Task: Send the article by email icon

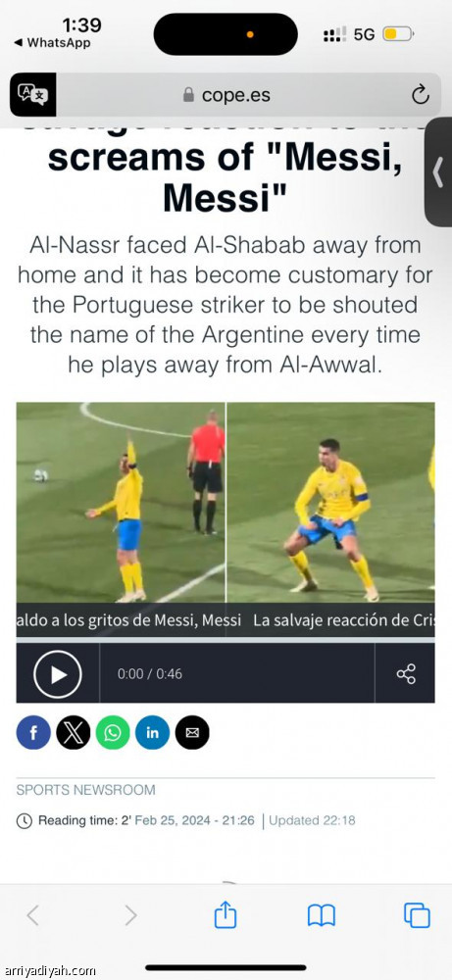Action: click(192, 732)
